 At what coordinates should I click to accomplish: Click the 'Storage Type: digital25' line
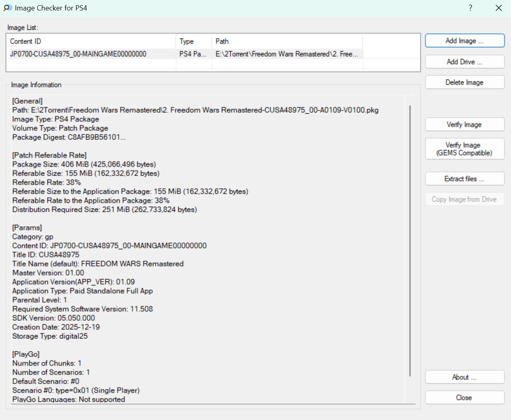point(50,336)
